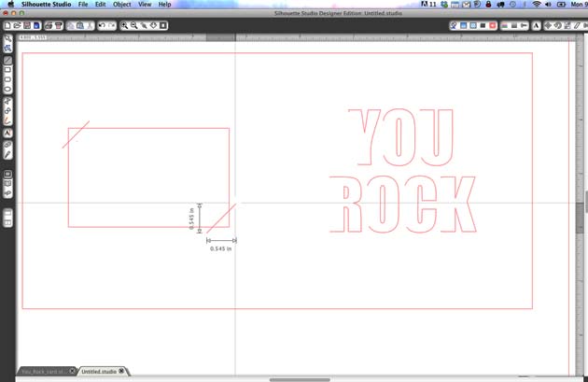Select the Draw a Polygon tool

point(7,101)
